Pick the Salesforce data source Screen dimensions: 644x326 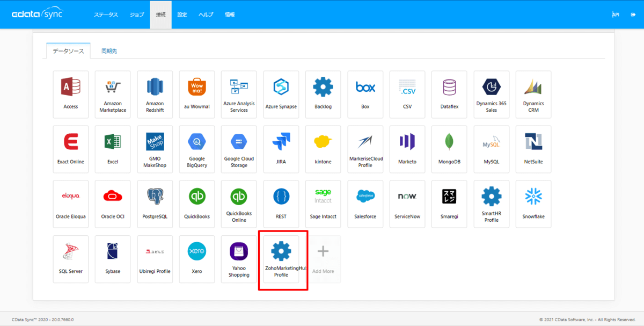click(x=365, y=204)
